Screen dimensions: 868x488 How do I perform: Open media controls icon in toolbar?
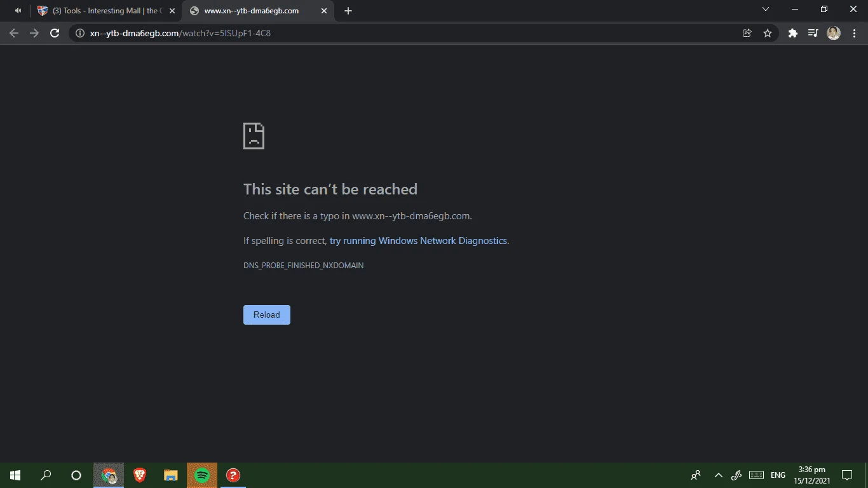point(813,33)
